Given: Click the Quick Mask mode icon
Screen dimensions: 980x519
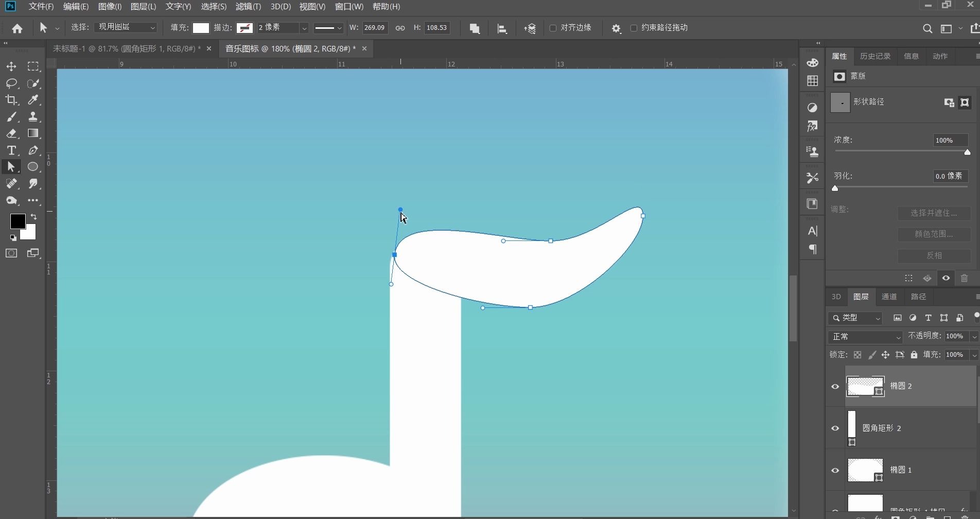Looking at the screenshot, I should coord(11,253).
